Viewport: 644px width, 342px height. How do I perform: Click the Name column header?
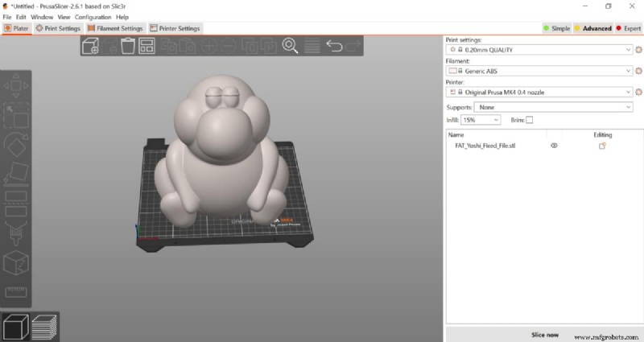(456, 134)
